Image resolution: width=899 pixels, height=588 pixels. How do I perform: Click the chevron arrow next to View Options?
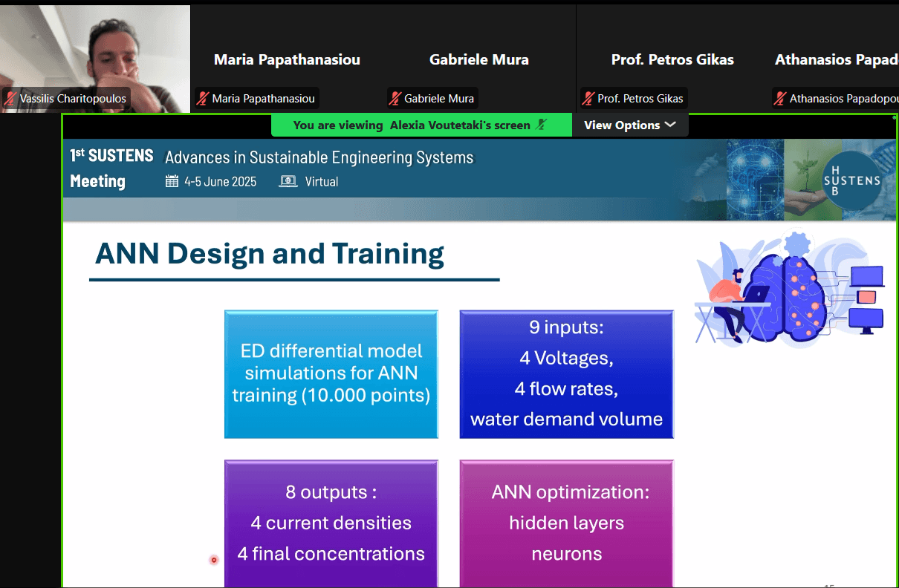tap(670, 125)
